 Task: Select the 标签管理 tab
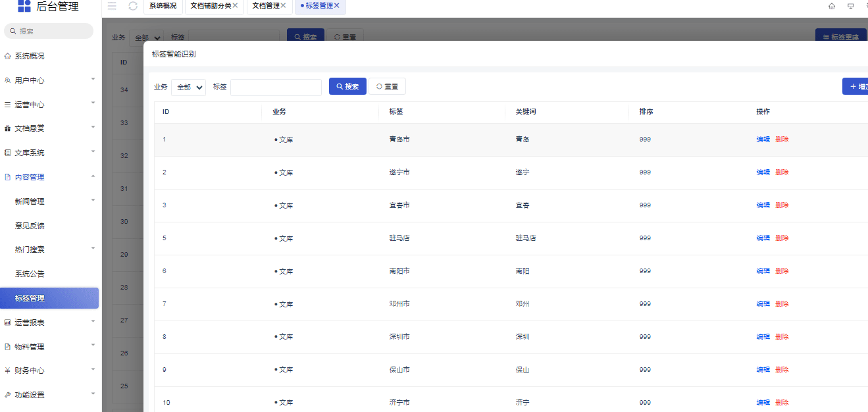319,5
